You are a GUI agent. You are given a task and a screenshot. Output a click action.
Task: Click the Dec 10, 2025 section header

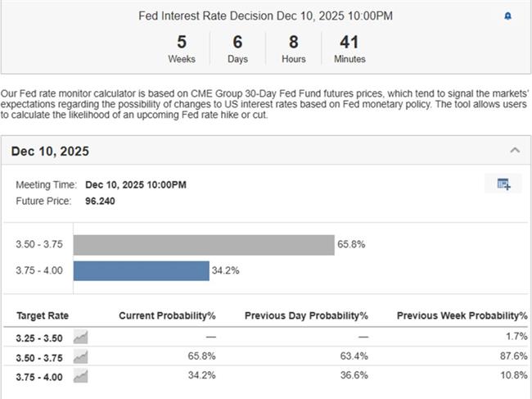coord(51,152)
